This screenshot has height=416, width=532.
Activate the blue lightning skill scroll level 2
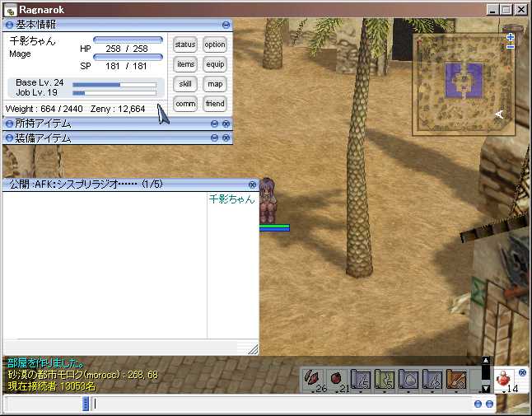click(432, 380)
